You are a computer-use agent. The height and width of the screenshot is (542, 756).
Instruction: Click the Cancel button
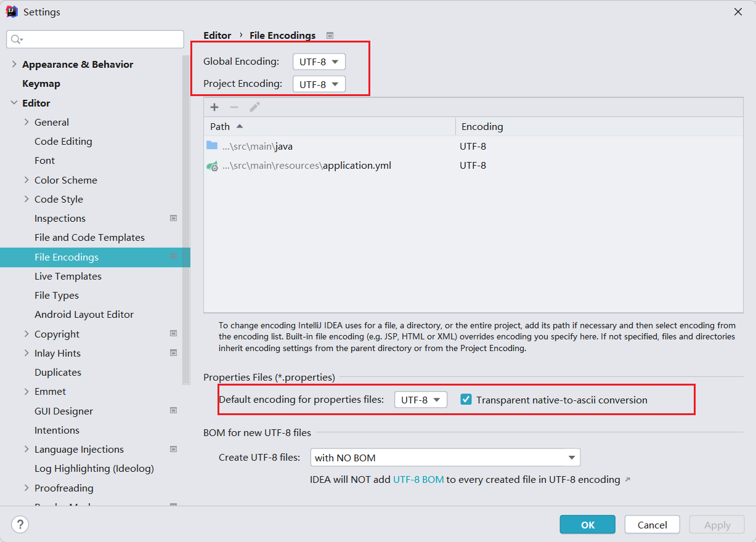[x=652, y=525]
